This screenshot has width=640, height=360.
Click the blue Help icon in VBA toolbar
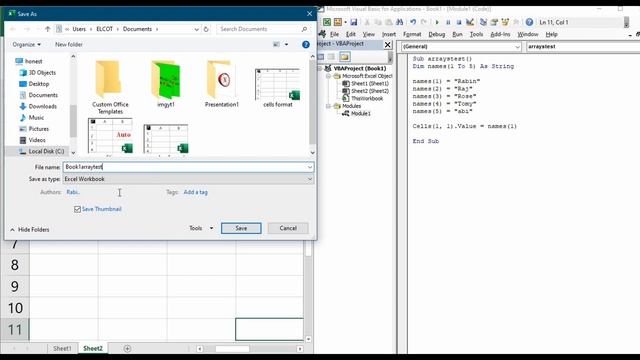[x=529, y=22]
